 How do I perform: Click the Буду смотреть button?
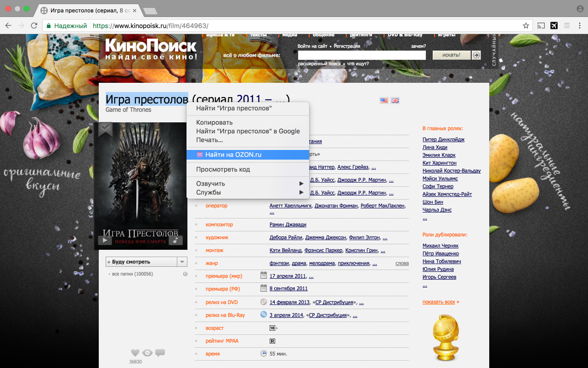(x=141, y=262)
